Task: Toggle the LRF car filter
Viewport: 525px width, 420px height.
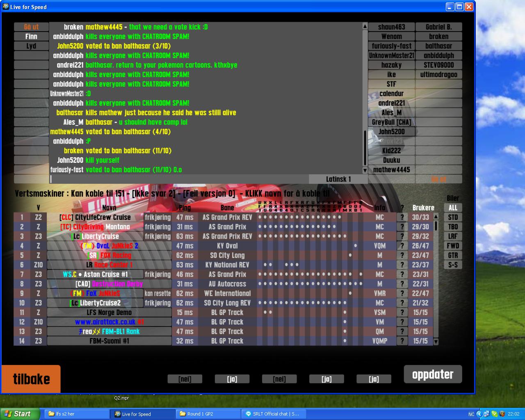Action: pos(453,236)
